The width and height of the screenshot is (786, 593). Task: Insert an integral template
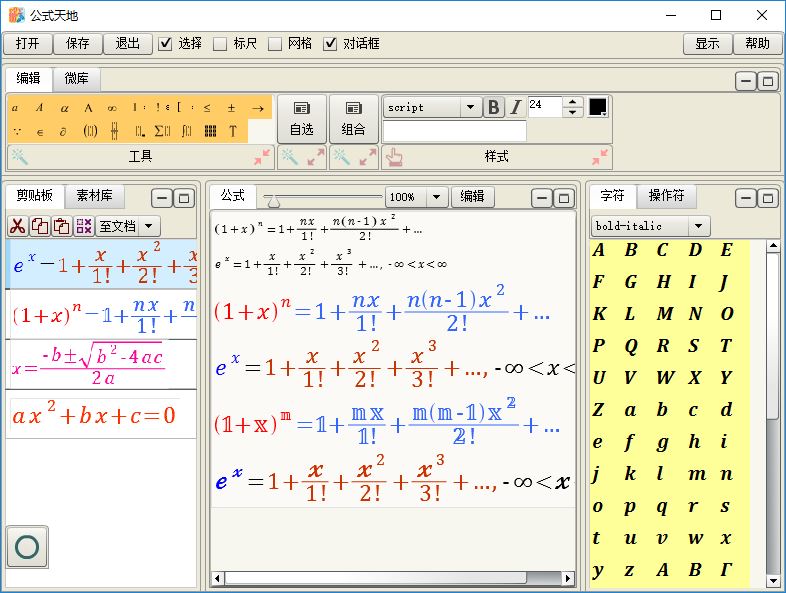tap(187, 131)
